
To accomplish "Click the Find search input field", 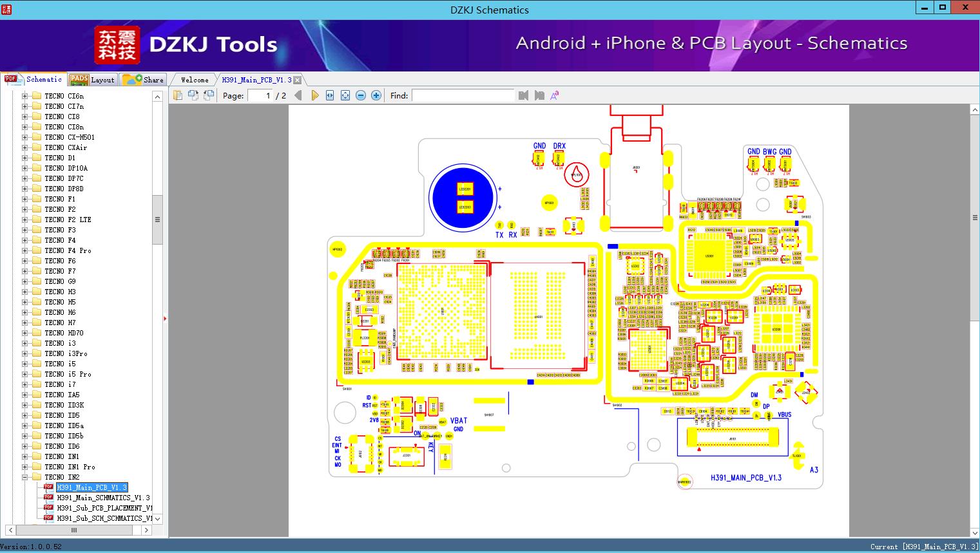I will [463, 95].
